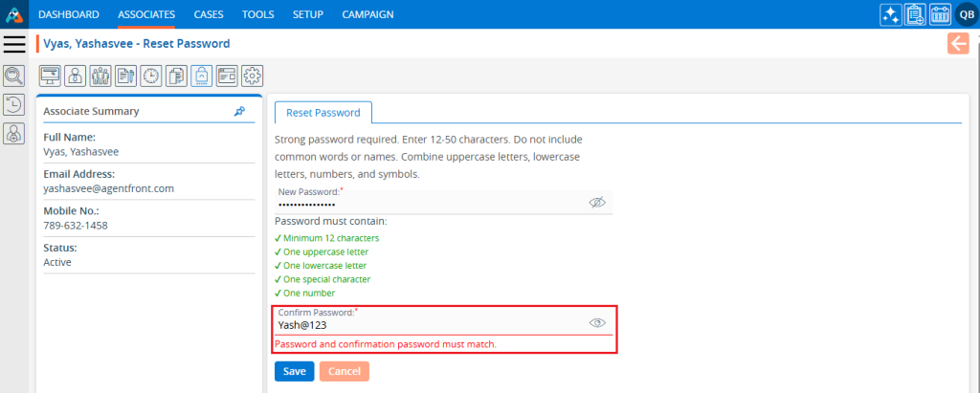Select the padlock reset password icon
The width and height of the screenshot is (980, 393).
point(202,76)
